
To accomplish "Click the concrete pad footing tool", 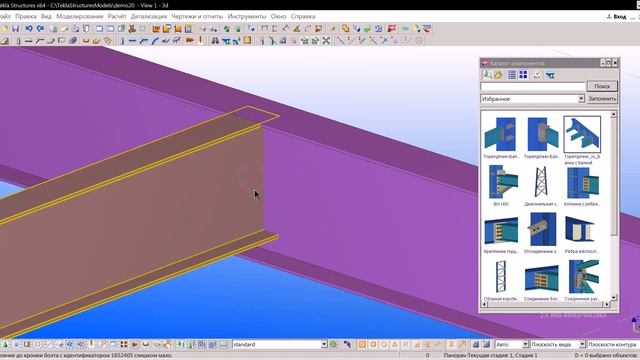I will [5, 40].
